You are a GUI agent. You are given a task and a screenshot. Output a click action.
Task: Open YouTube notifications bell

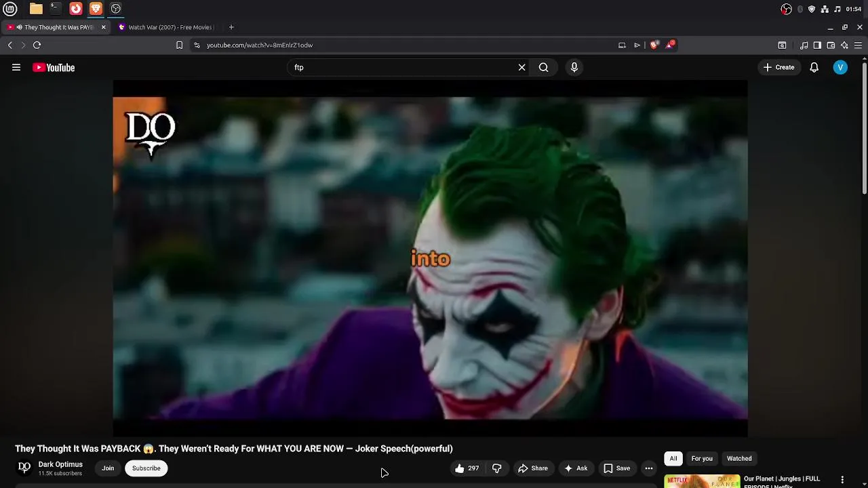pos(814,67)
